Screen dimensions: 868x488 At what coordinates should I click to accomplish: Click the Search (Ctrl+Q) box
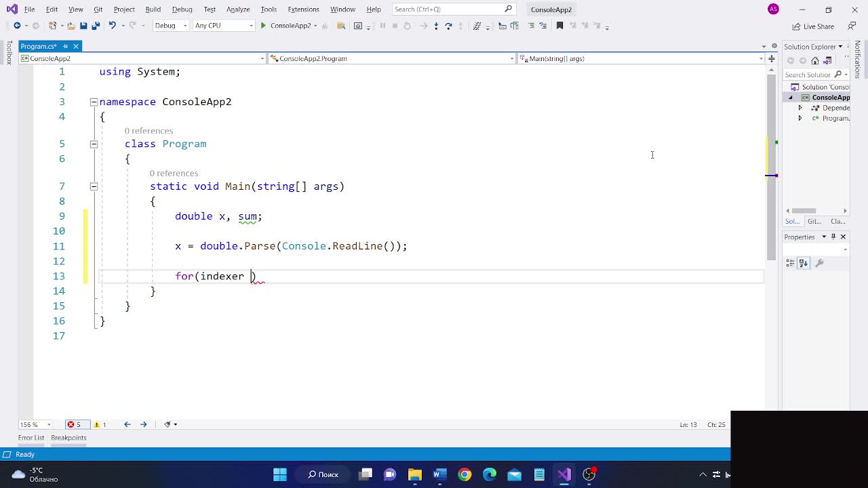pos(453,9)
